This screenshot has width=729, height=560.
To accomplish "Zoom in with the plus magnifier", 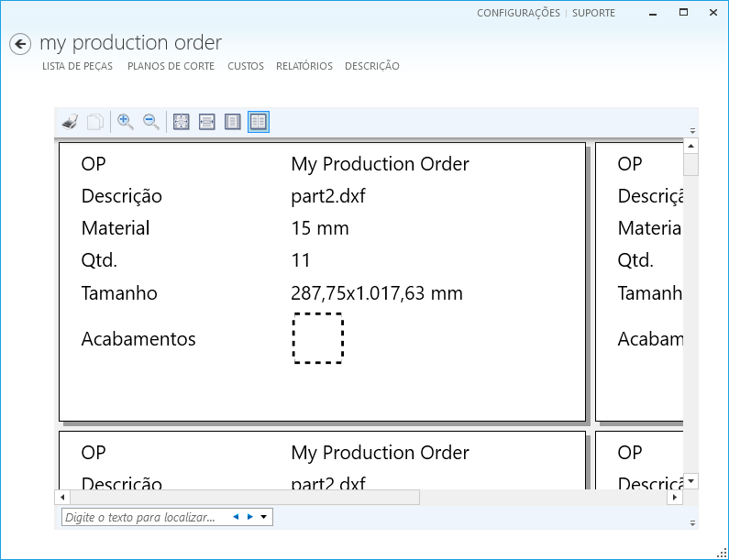I will (x=125, y=122).
